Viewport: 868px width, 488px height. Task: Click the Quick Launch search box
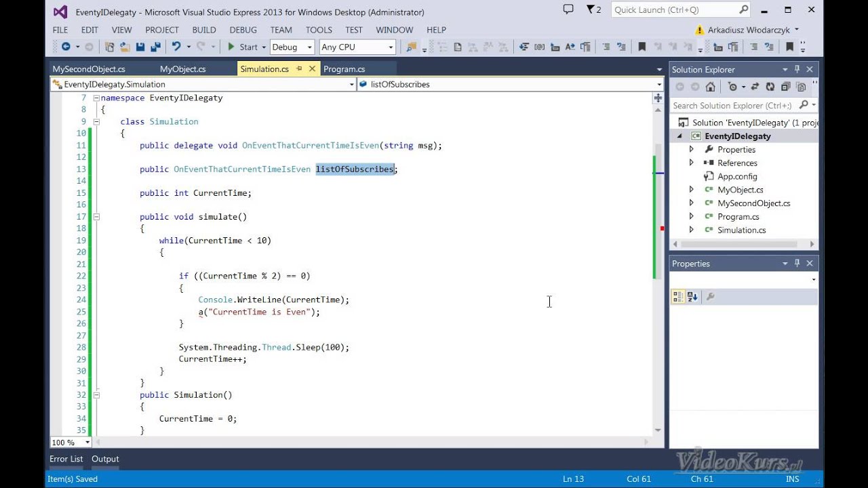coord(681,9)
